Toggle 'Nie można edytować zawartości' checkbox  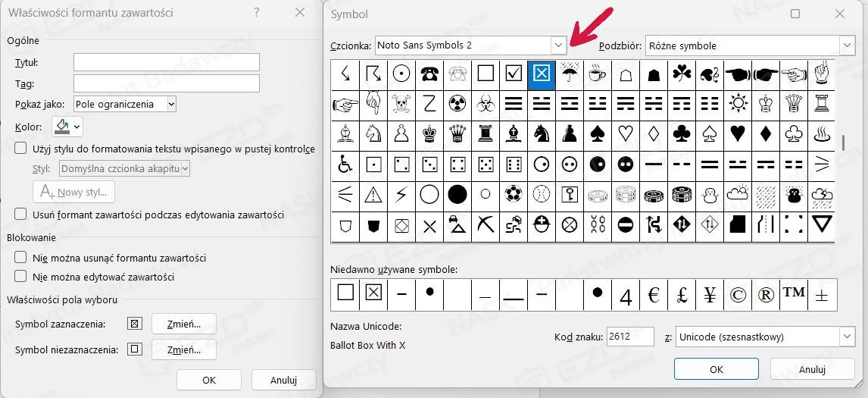[21, 277]
